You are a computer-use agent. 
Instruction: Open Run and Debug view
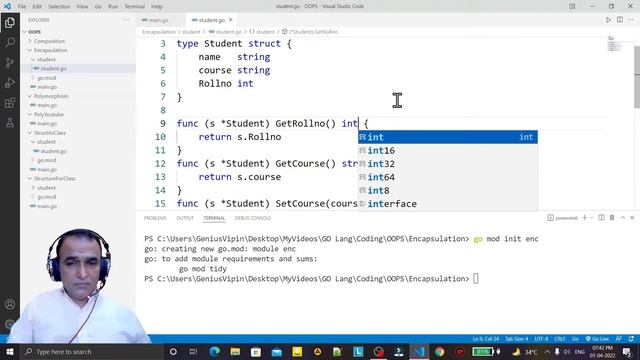[10, 83]
